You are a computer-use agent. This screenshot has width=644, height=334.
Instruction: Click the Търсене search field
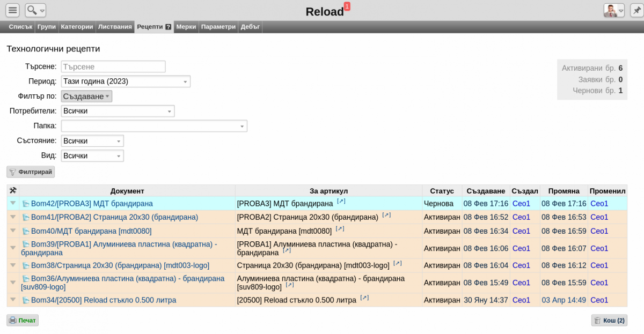[x=113, y=66]
